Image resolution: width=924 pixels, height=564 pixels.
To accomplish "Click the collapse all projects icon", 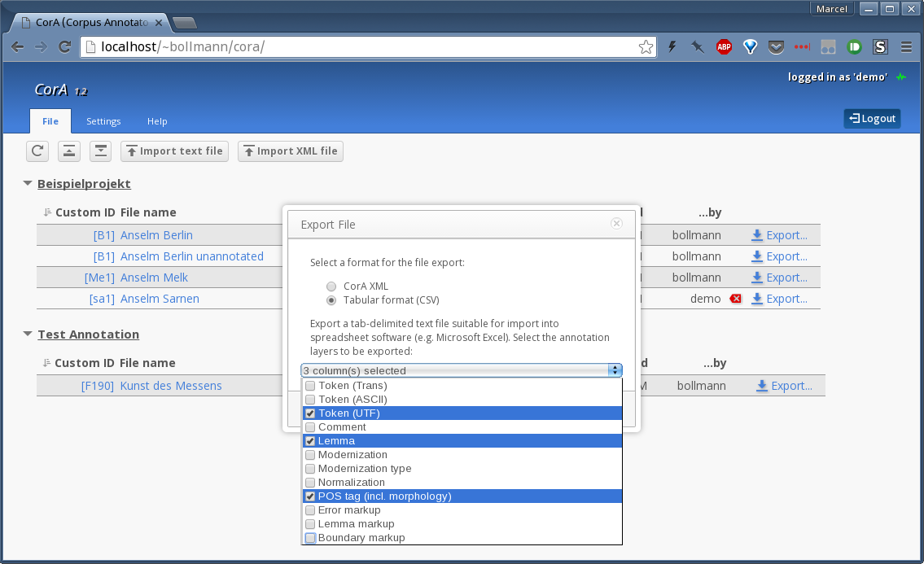I will (x=69, y=151).
